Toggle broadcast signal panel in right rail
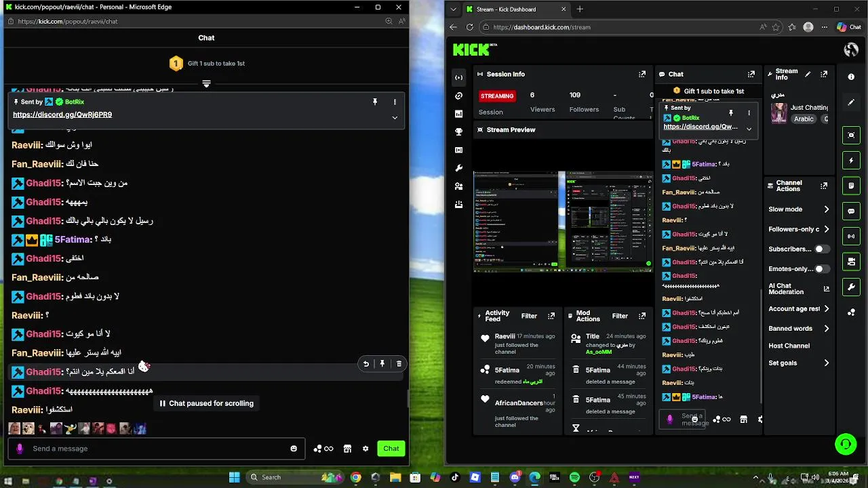The height and width of the screenshot is (488, 868). [851, 236]
